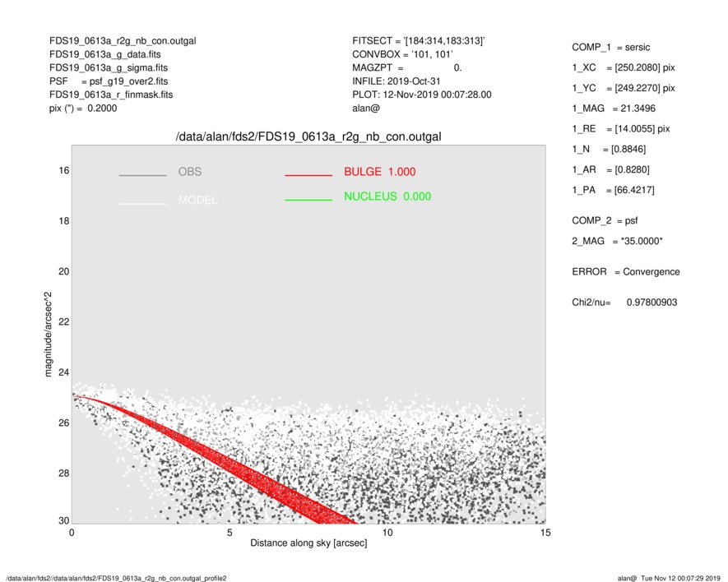Click the white MODEL legend line sample

pos(142,204)
